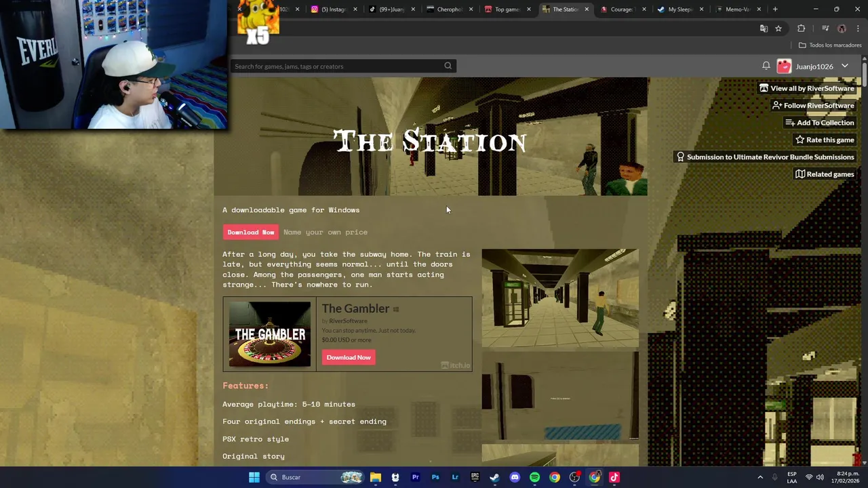Image resolution: width=868 pixels, height=488 pixels.
Task: Click the search magnifier icon in itch.io bar
Action: click(448, 66)
